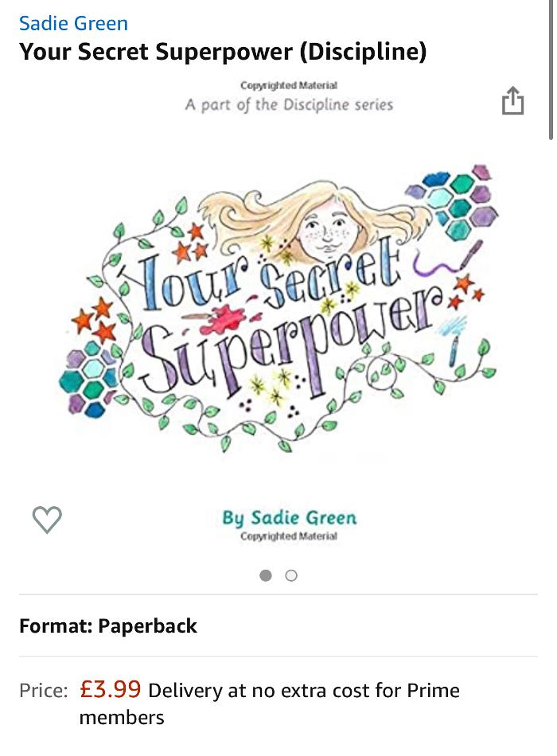Screen dimensions: 557x756
Task: Click the page scrollbar on the right edge
Action: pos(551,70)
